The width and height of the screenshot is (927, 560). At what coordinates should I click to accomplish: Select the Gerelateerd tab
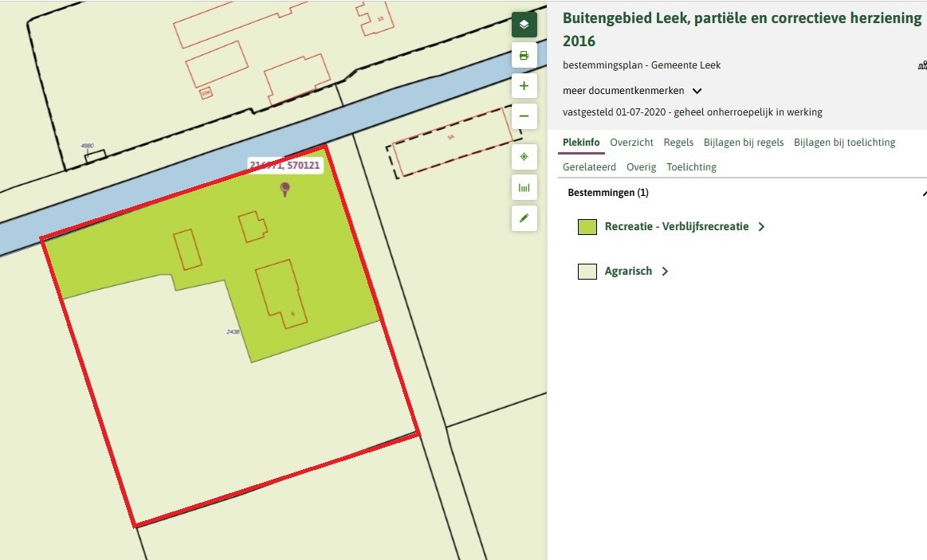point(589,167)
